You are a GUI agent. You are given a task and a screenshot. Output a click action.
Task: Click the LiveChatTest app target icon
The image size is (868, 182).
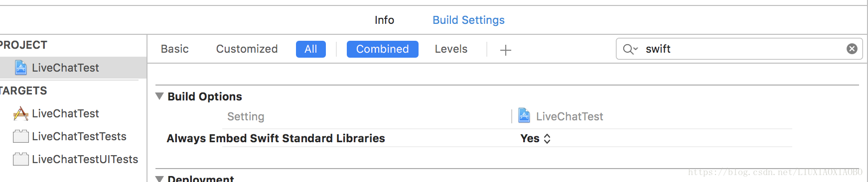coord(20,114)
